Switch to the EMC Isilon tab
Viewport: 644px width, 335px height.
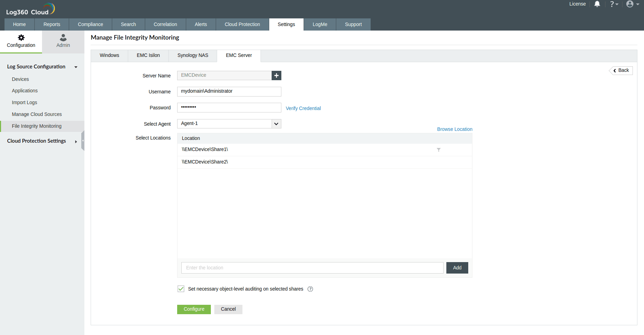148,56
